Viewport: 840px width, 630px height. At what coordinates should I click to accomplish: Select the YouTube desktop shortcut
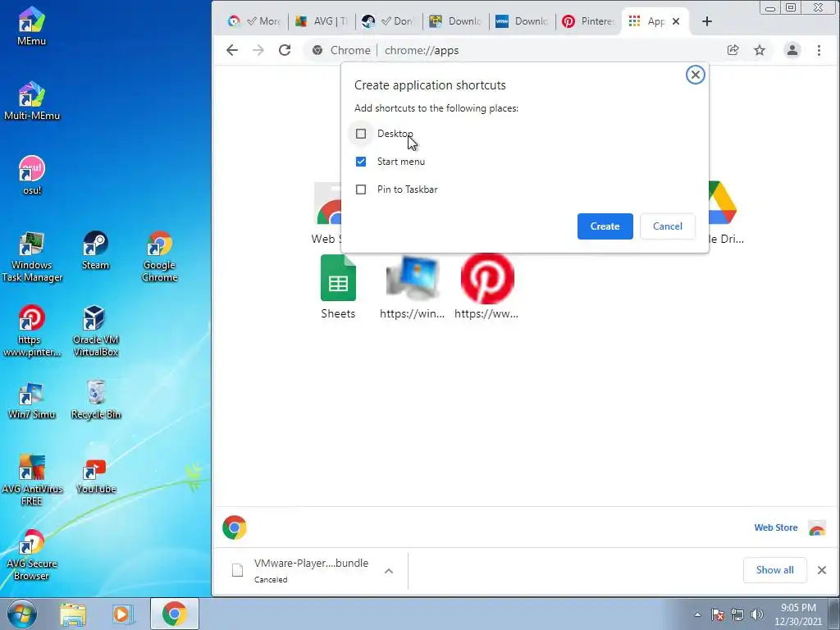[x=95, y=477]
